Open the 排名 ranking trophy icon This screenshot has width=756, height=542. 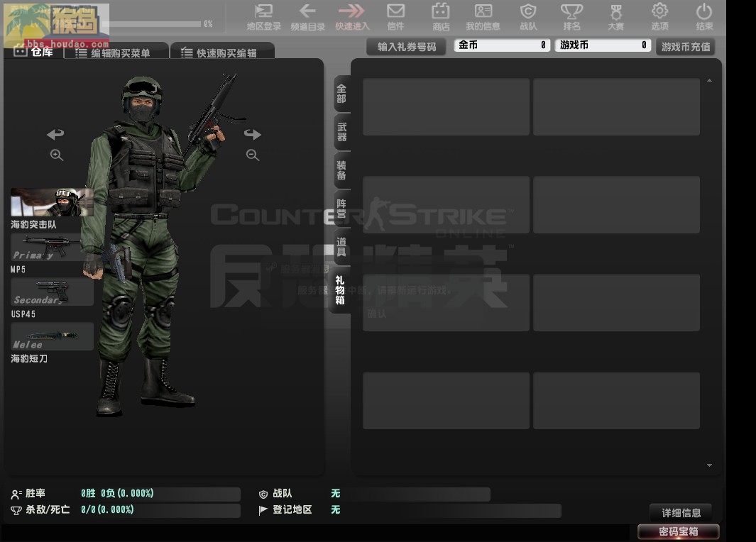[572, 17]
